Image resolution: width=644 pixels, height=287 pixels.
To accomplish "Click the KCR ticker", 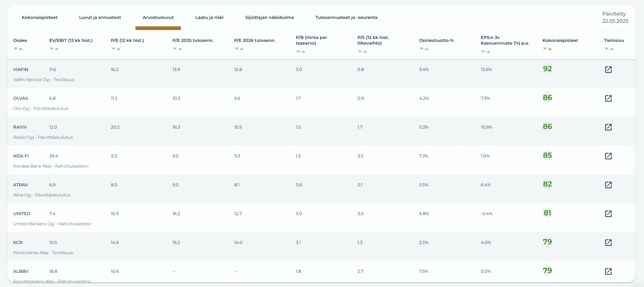I will tap(18, 242).
